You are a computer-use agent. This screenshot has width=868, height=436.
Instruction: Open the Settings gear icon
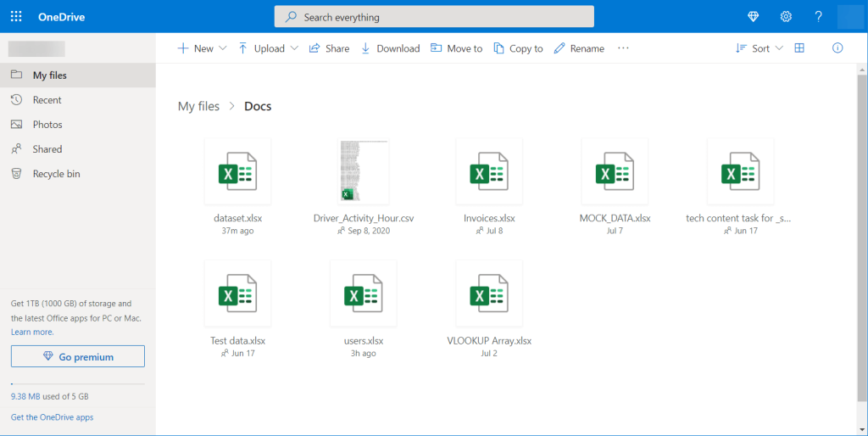786,17
